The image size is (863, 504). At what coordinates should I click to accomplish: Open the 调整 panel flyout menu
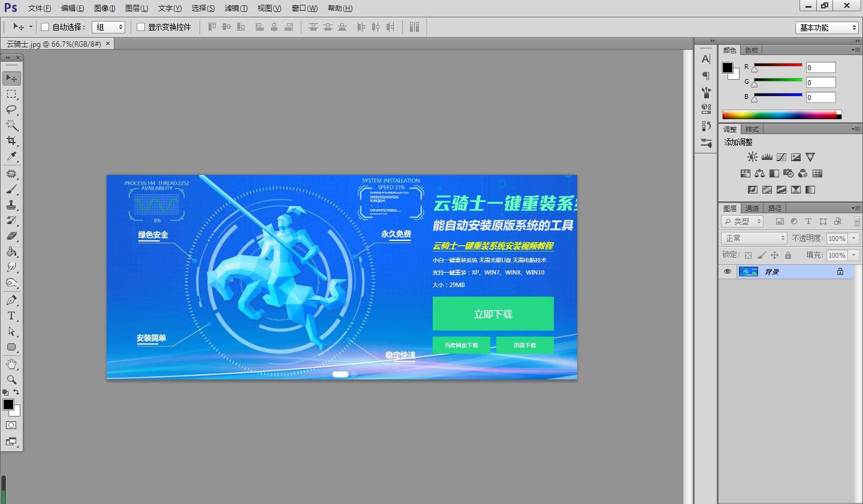point(856,129)
